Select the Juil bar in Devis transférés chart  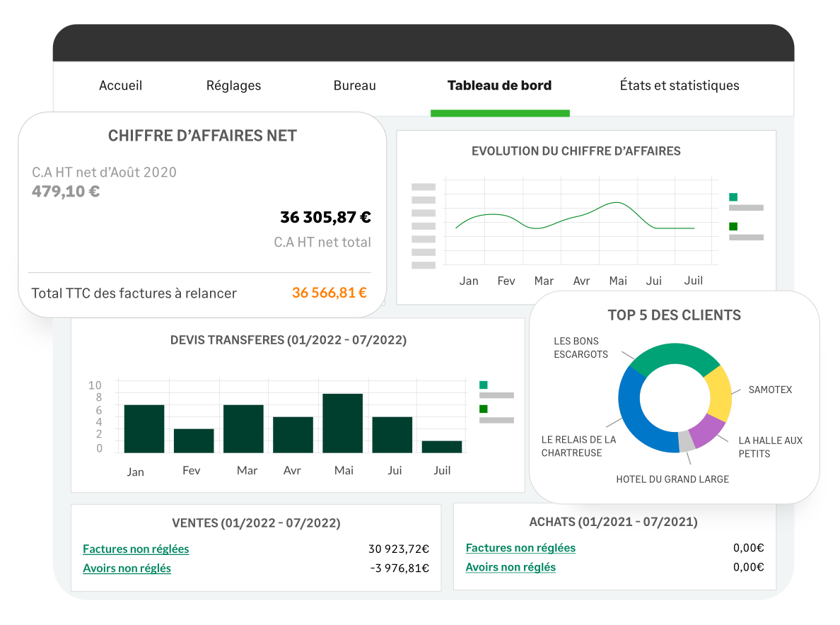442,447
